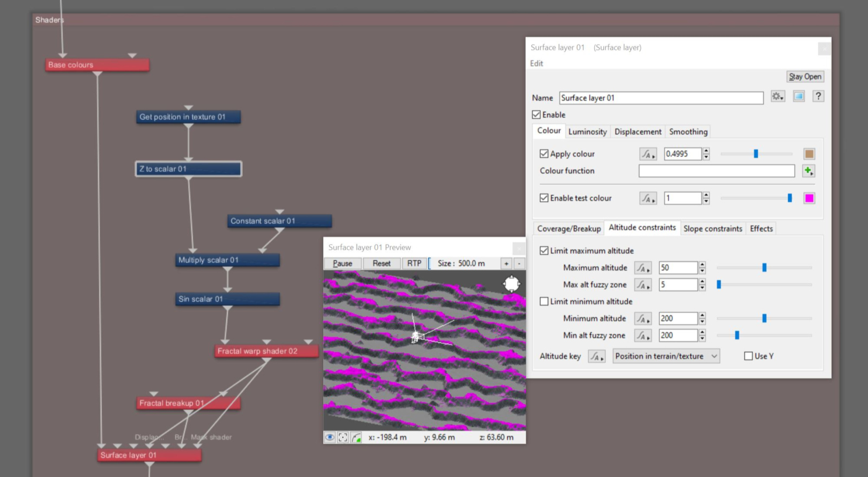868x477 pixels.
Task: Select the Z to scalar 01 node
Action: click(188, 169)
